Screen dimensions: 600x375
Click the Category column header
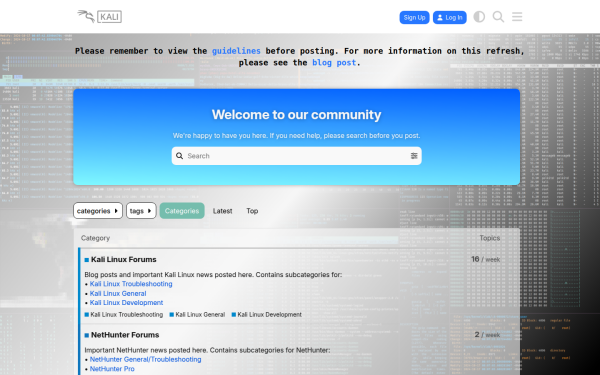click(x=95, y=238)
